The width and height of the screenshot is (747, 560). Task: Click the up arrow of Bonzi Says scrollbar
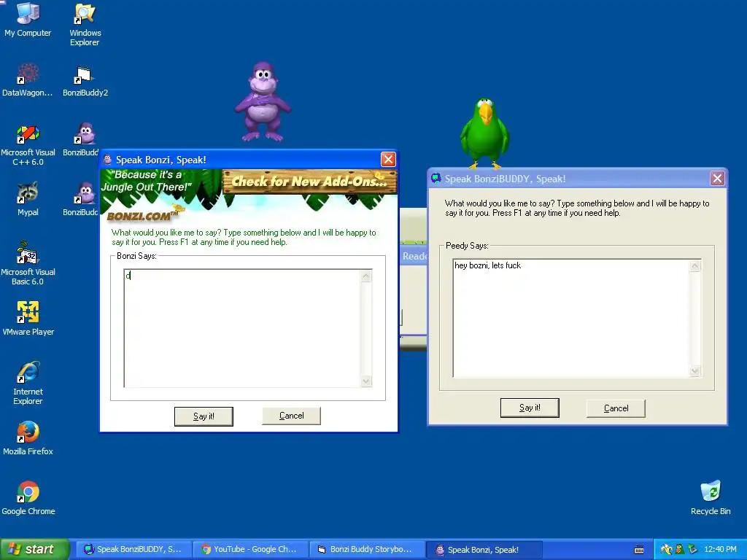pyautogui.click(x=366, y=276)
